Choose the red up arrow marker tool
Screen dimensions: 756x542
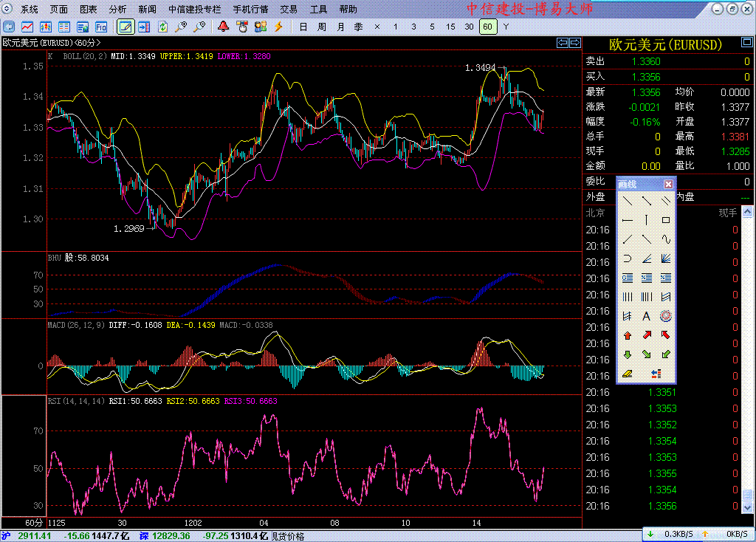click(x=628, y=335)
